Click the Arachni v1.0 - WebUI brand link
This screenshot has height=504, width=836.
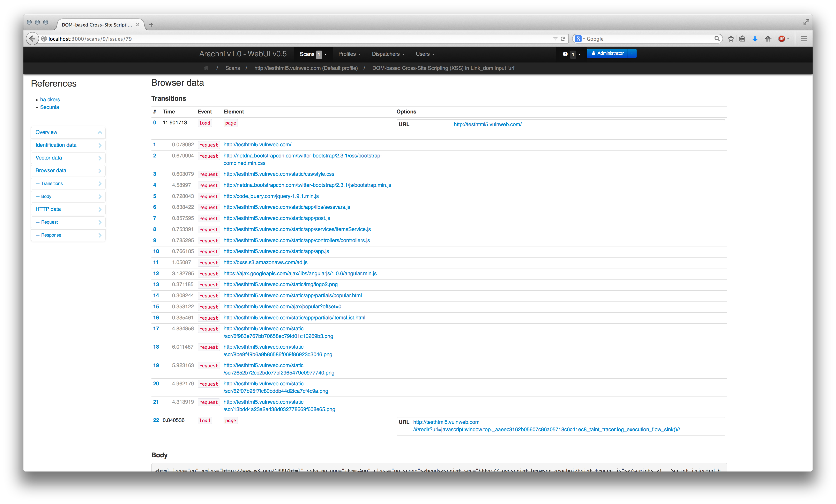click(243, 54)
